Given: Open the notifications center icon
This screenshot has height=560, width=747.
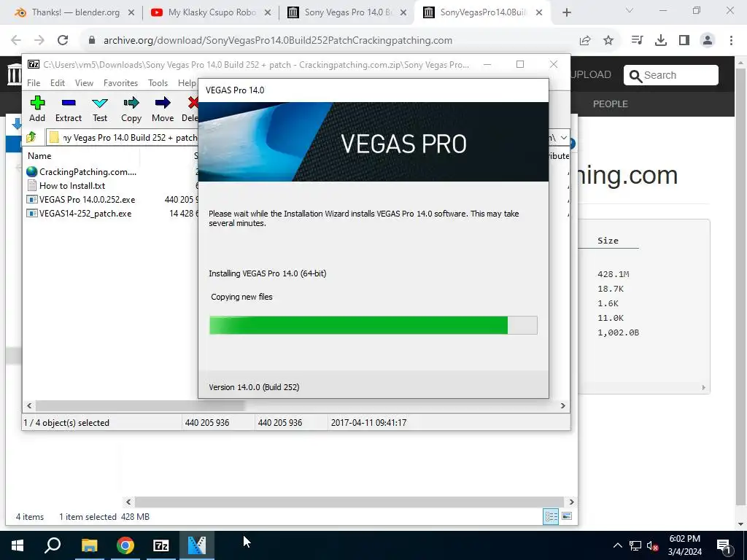Looking at the screenshot, I should tap(724, 545).
